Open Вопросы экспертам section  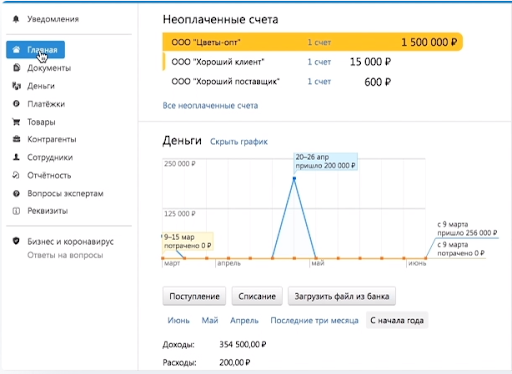[x=65, y=193]
